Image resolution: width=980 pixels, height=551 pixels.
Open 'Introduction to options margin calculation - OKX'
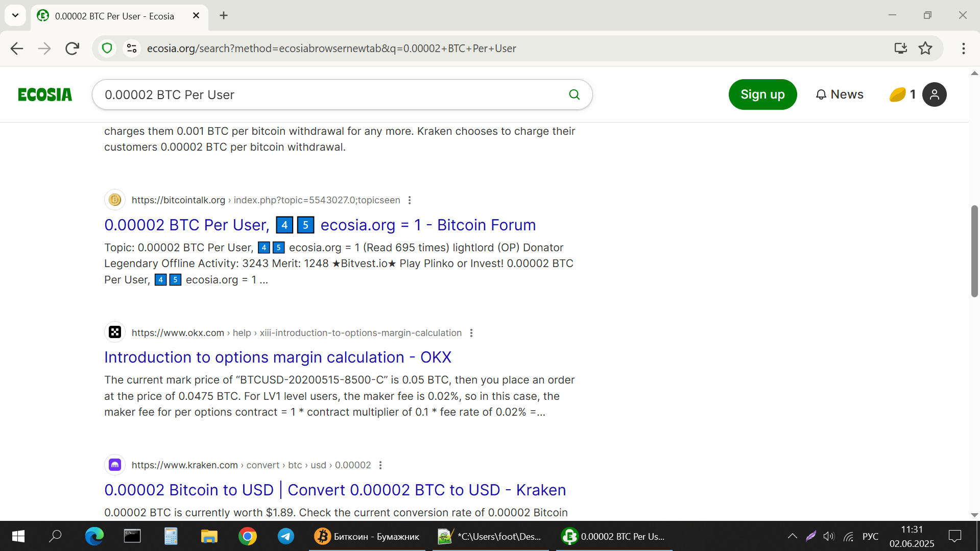click(278, 357)
